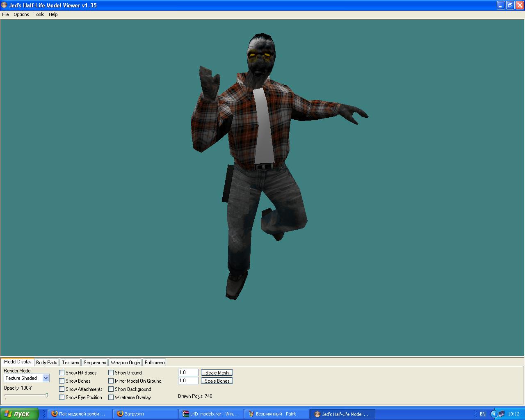Toggle Mirror Model On Ground checkbox
The image size is (525, 420).
[111, 381]
